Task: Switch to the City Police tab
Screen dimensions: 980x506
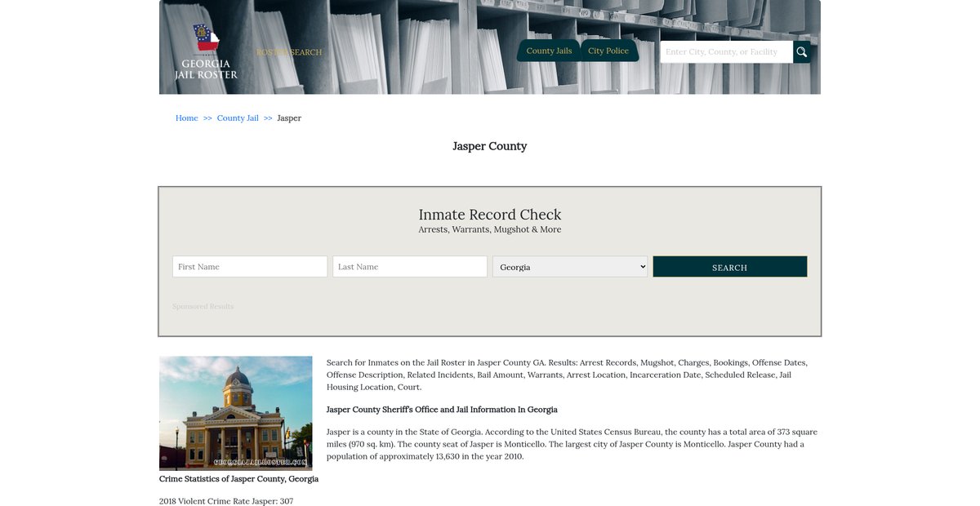Action: coord(608,51)
